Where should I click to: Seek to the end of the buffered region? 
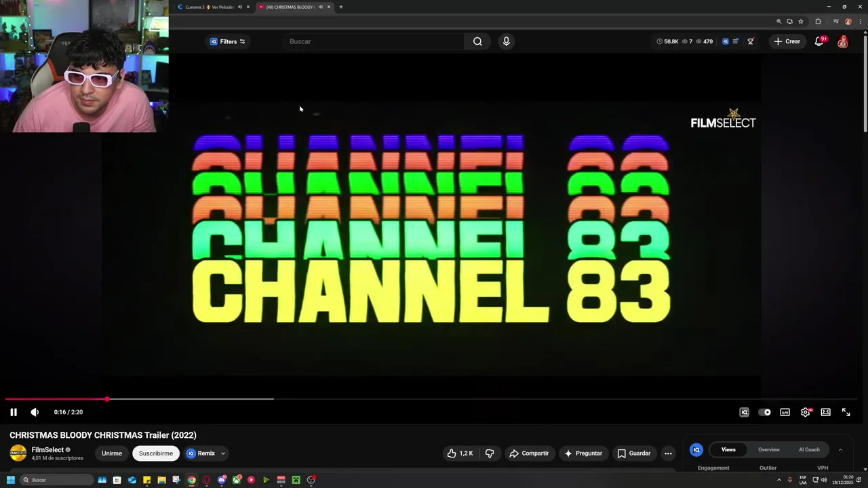pyautogui.click(x=273, y=399)
